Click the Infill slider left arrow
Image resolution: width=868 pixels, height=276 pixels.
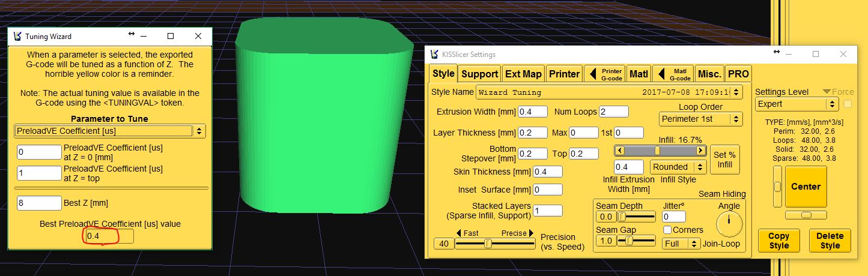[620, 151]
